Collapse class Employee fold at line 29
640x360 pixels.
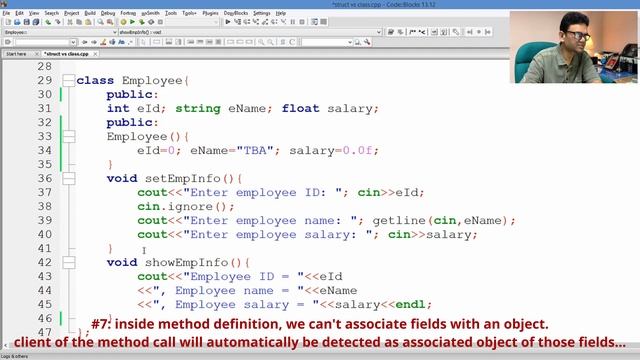[x=69, y=80]
